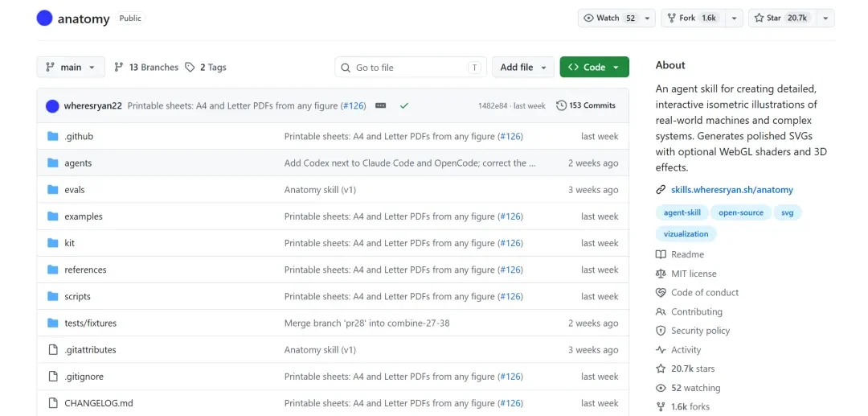Click the references folder icon
868x416 pixels.
pos(52,270)
